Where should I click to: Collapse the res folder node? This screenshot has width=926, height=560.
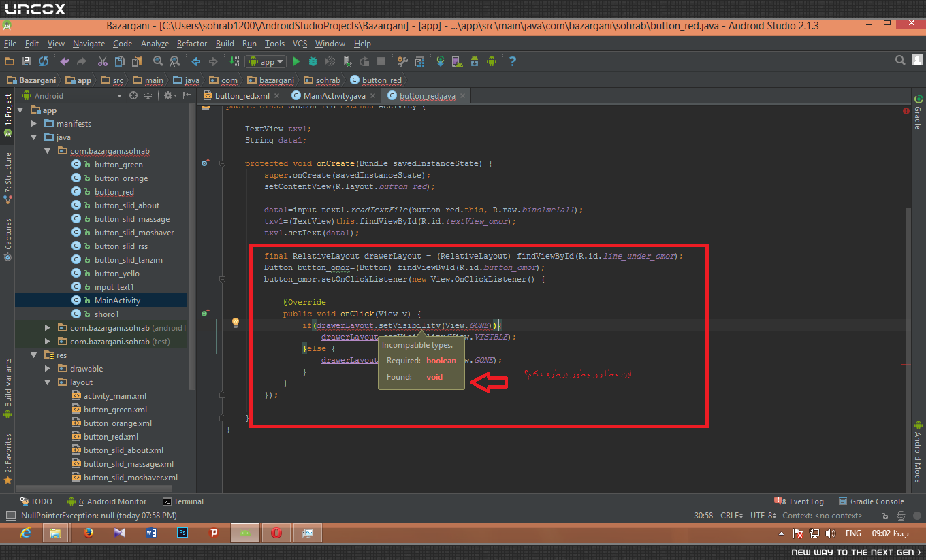(x=34, y=355)
